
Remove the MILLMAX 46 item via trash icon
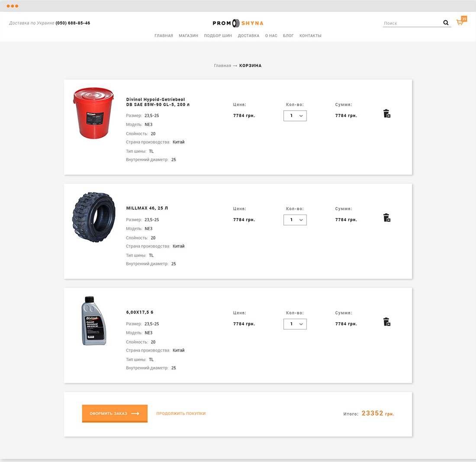pos(386,218)
